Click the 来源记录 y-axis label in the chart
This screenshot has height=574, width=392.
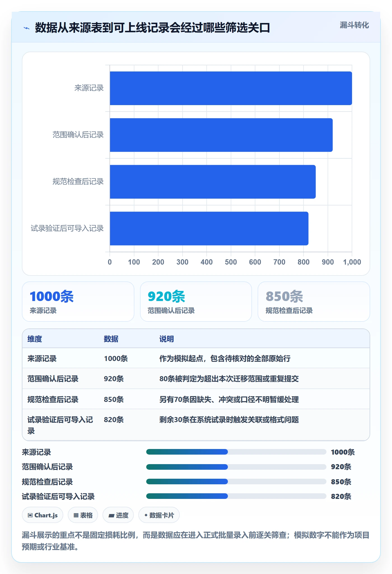tap(89, 88)
